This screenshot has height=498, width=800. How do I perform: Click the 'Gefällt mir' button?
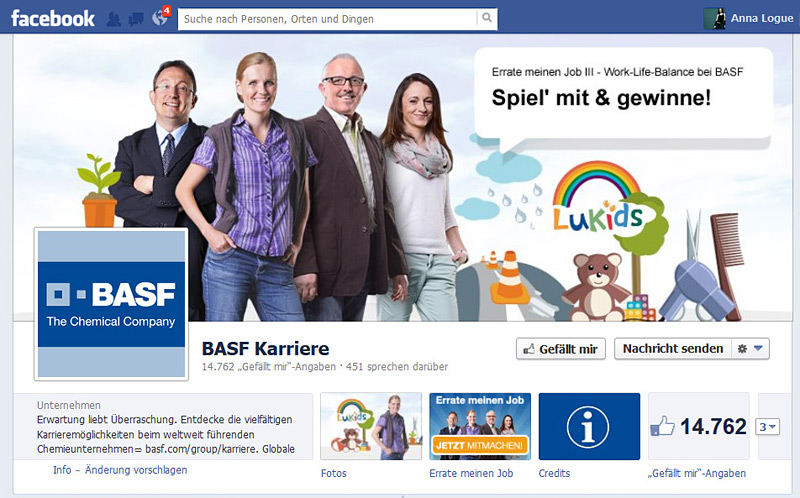point(561,349)
